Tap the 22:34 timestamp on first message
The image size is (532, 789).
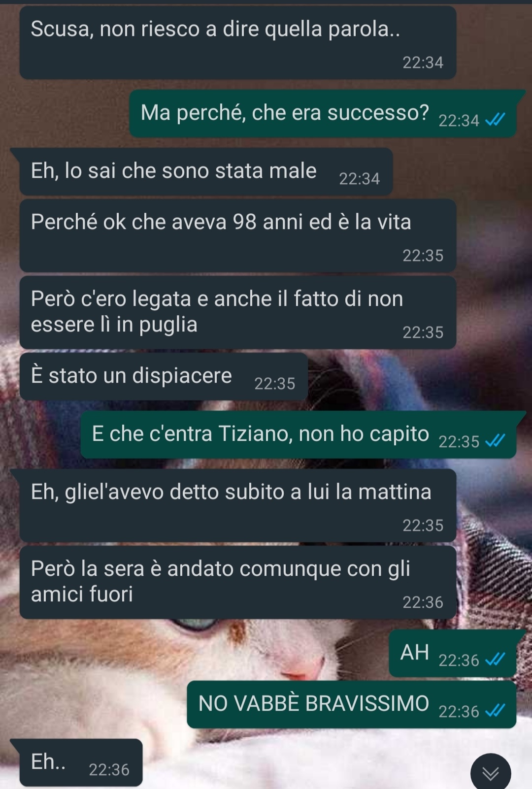423,63
